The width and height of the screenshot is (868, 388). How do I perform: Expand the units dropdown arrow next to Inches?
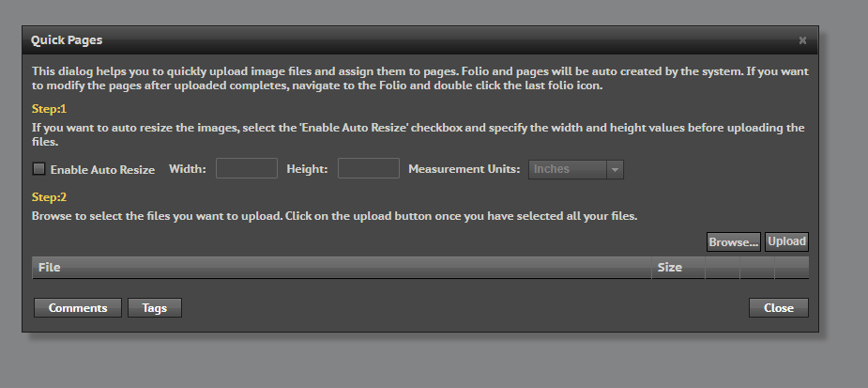click(x=615, y=170)
